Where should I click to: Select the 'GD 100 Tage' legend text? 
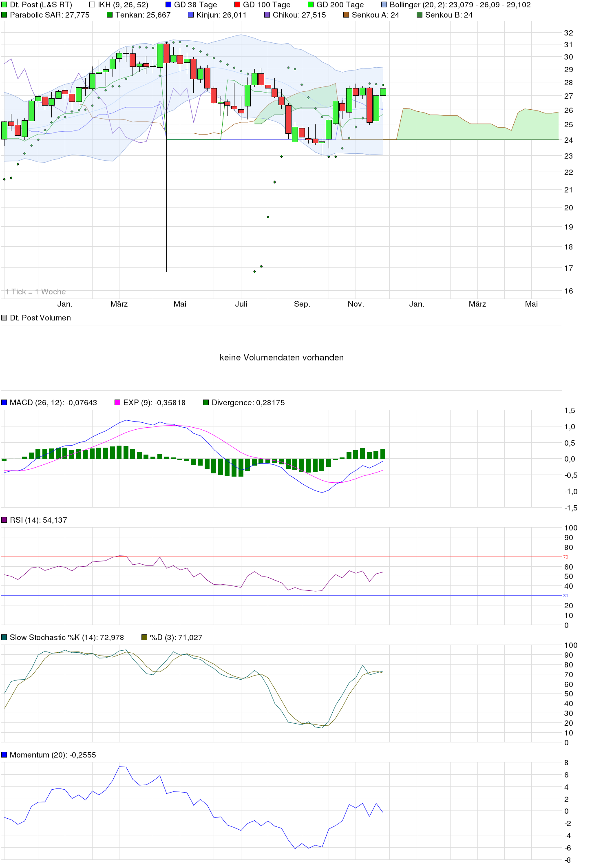click(x=267, y=5)
